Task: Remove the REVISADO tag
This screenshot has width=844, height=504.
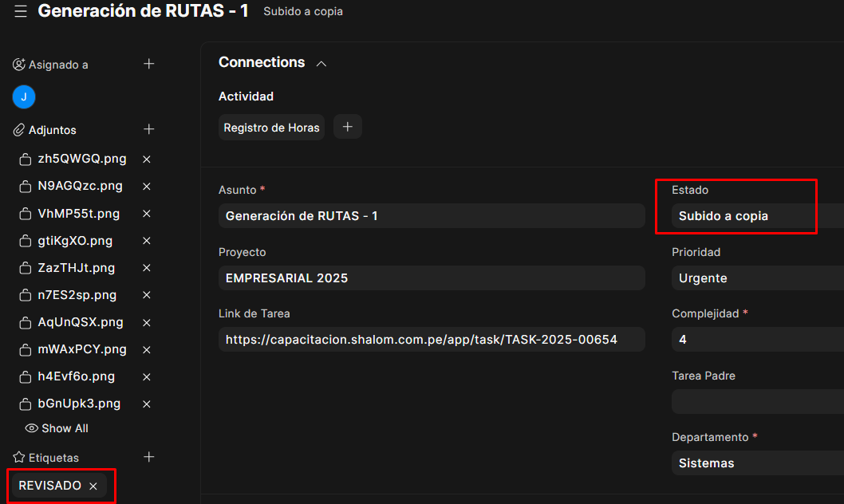Action: click(x=93, y=486)
